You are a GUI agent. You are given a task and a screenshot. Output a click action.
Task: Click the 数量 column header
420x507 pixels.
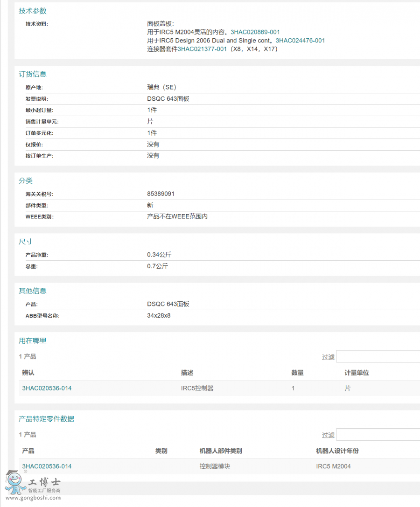(294, 373)
